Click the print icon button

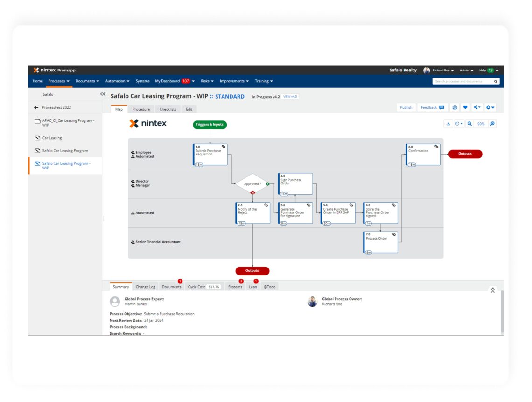tap(454, 107)
